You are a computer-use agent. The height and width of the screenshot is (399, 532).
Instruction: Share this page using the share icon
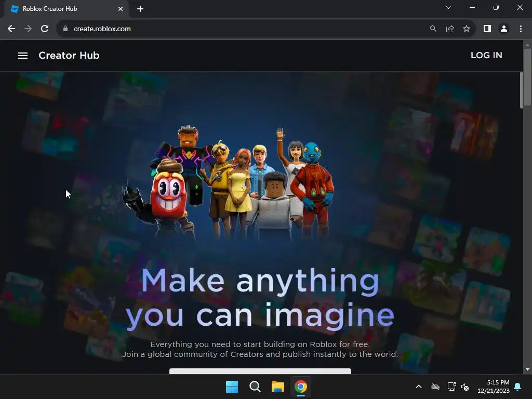pos(450,29)
